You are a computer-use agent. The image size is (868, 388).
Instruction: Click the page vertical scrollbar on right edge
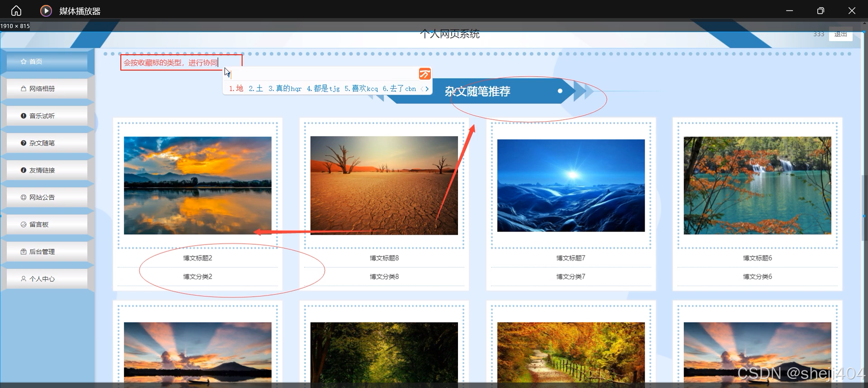pos(864,208)
